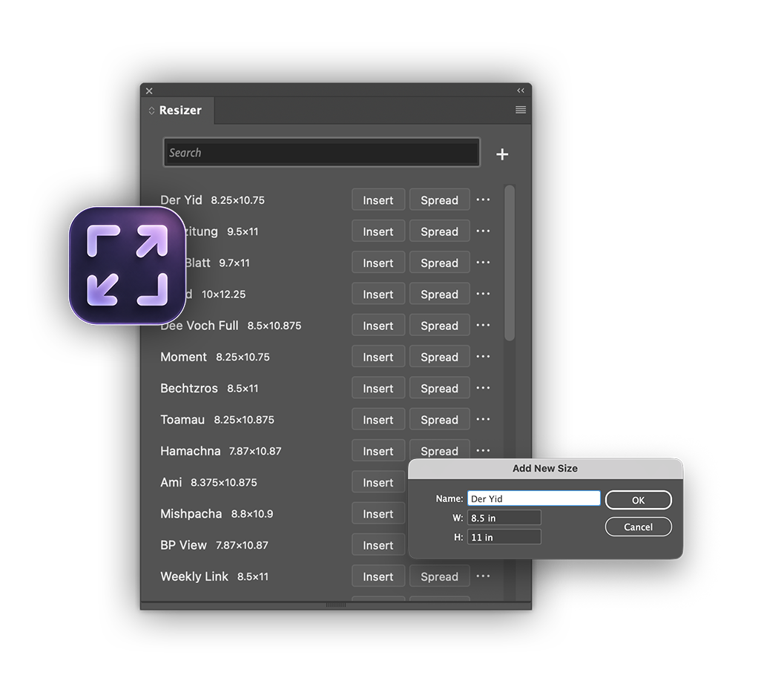This screenshot has width=784, height=698.
Task: Close the Resizer panel with X
Action: (149, 91)
